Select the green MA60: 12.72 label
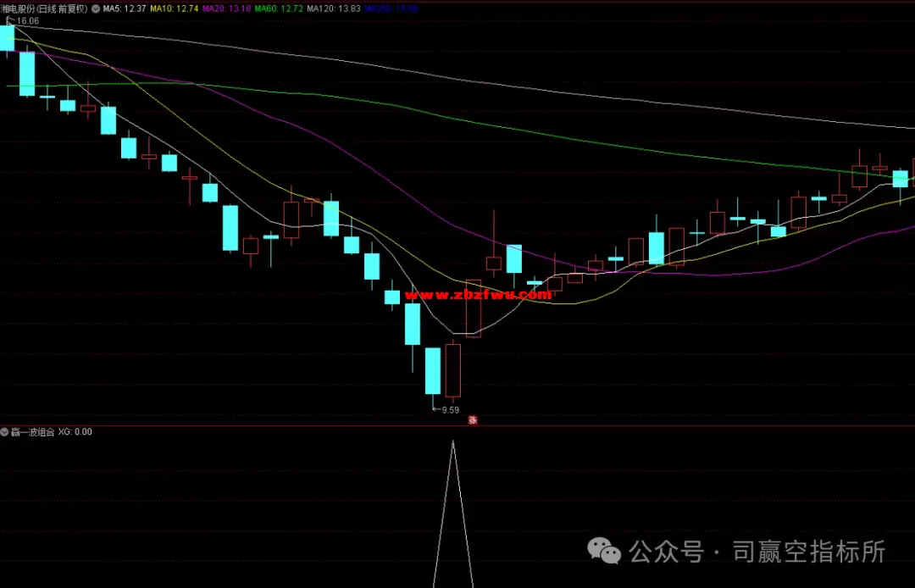 pos(279,8)
